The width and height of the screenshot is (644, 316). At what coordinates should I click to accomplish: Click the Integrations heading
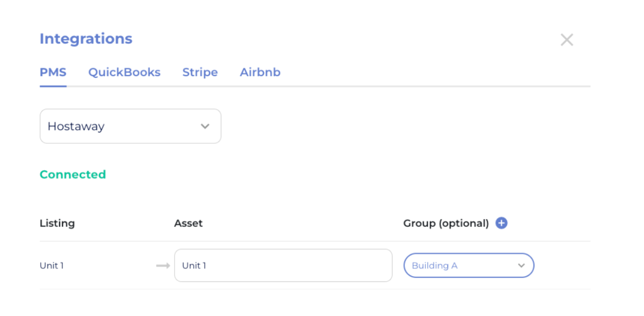point(86,39)
